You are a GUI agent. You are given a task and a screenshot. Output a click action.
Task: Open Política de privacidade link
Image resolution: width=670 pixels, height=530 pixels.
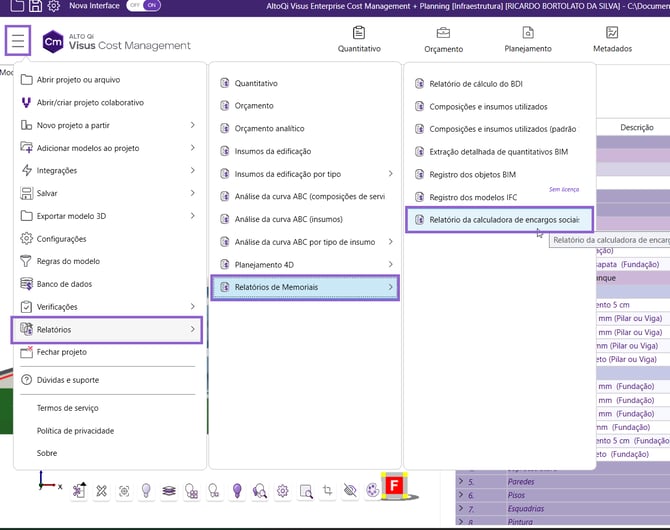click(x=75, y=431)
